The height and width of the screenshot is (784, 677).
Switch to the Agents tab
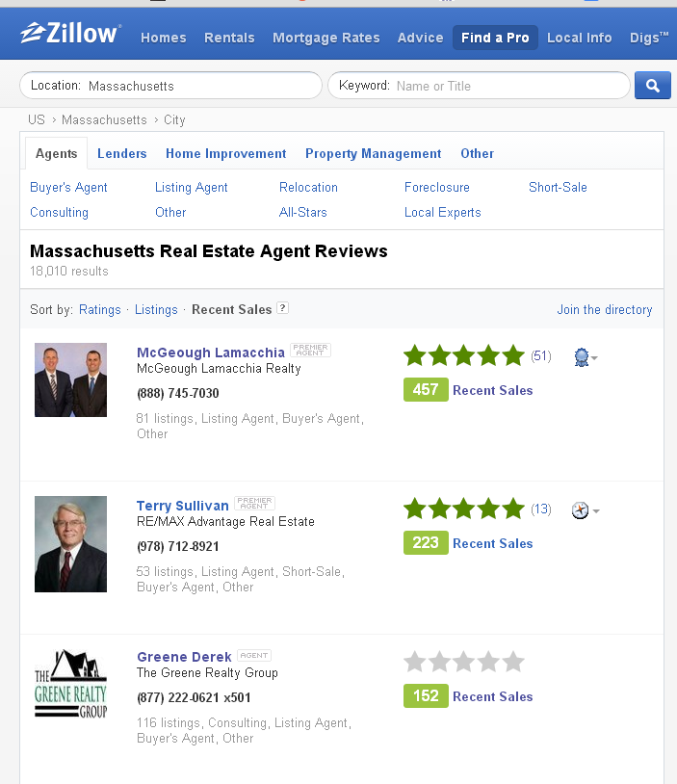tap(57, 153)
